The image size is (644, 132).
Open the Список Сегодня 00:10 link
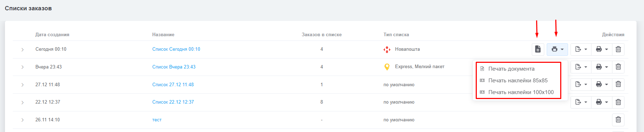176,49
